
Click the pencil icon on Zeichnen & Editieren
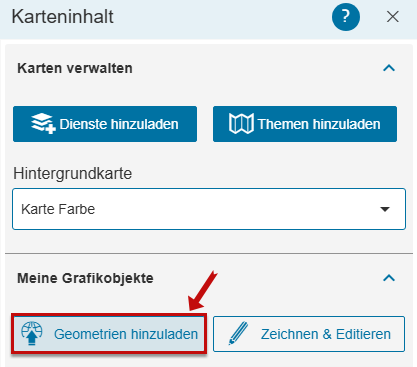(239, 333)
